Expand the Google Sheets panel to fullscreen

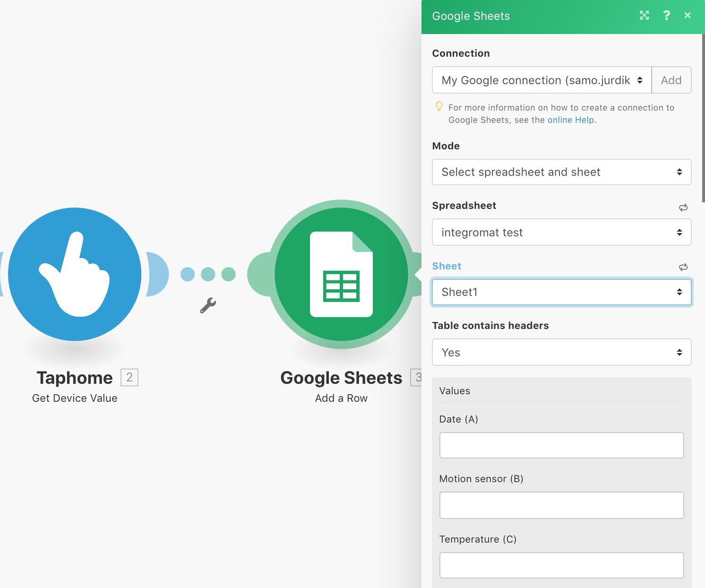coord(644,16)
